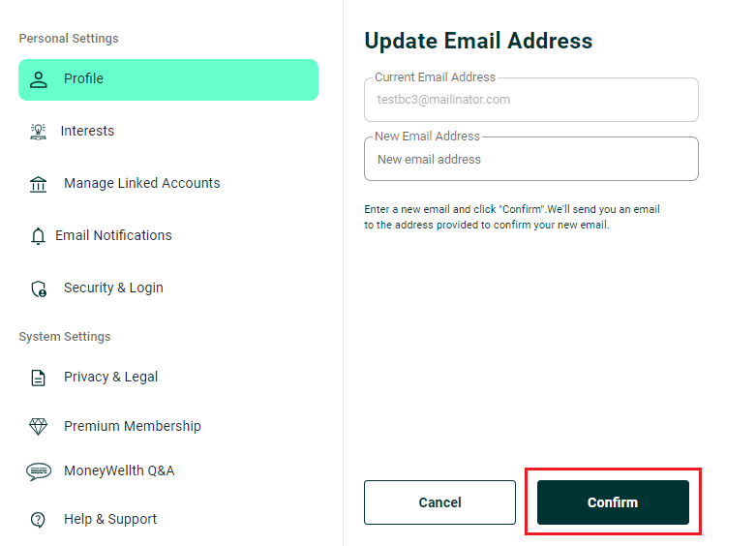Click the Help & Support question icon
Viewport: 756px width, 546px height.
39,520
